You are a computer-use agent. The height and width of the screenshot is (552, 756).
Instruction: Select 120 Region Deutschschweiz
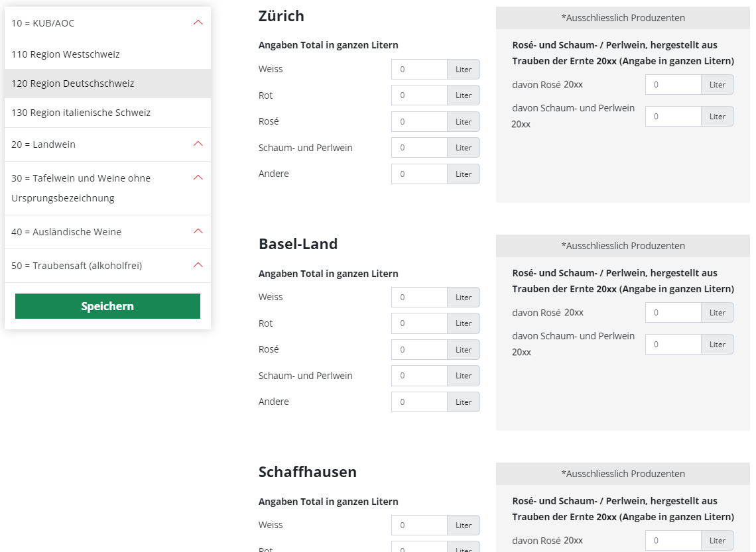coord(73,83)
